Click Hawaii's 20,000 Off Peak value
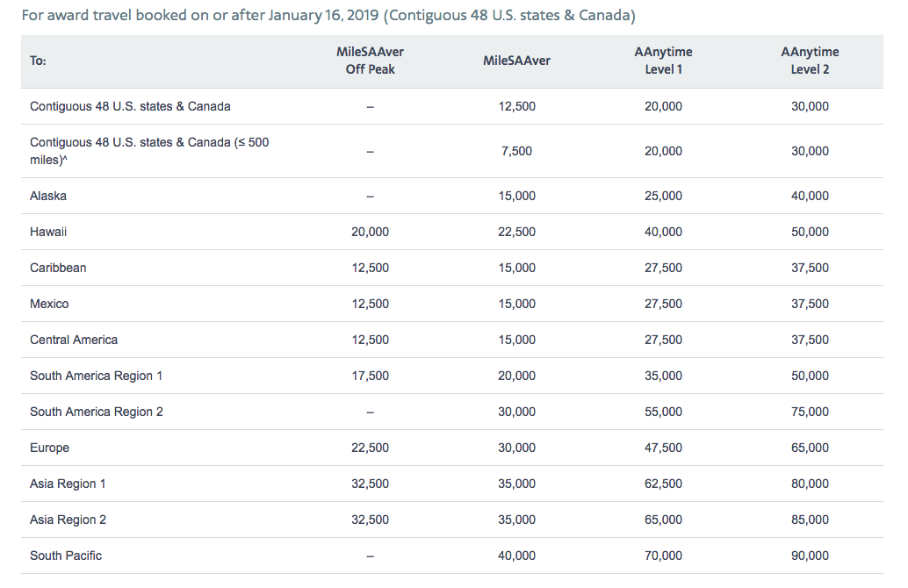The height and width of the screenshot is (588, 908). [x=370, y=232]
